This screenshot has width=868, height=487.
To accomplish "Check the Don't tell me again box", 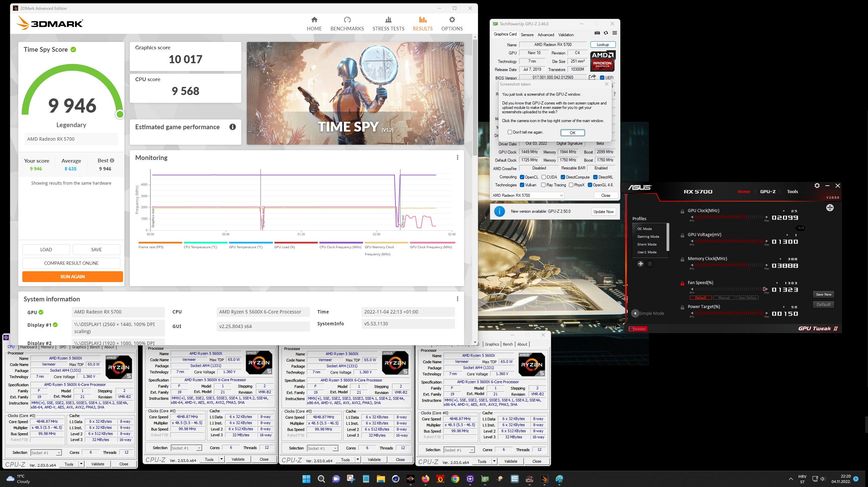I will 510,132.
